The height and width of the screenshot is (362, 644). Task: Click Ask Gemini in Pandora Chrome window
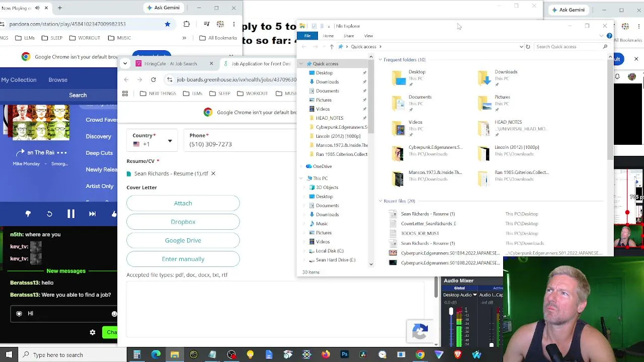click(x=163, y=8)
